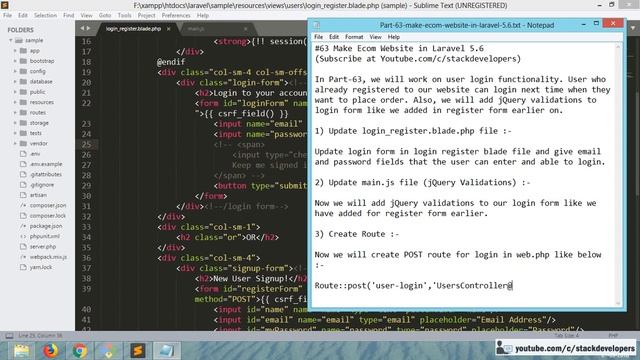Open Sublime Text's Selection menu
Screen dimensions: 640x360
[x=45, y=15]
